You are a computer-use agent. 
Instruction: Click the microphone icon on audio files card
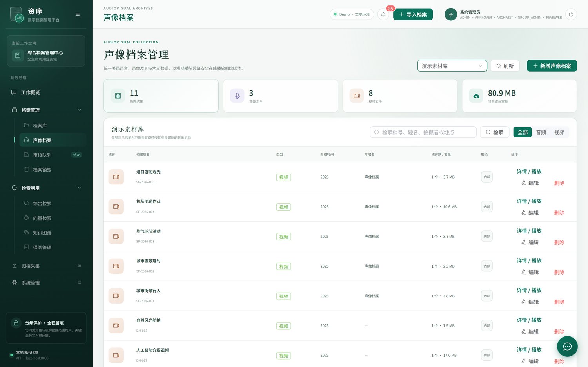coord(237,96)
